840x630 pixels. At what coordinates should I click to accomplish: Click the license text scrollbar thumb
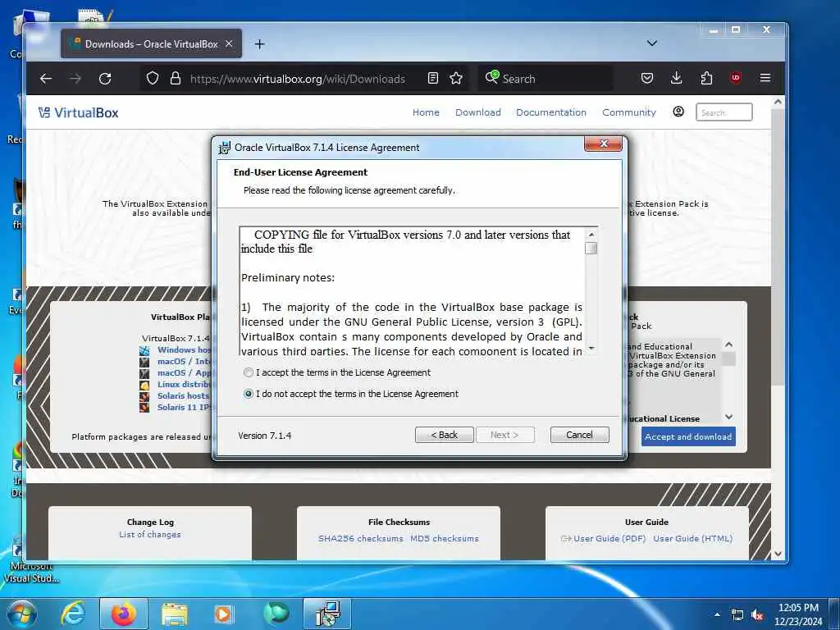[x=591, y=249]
